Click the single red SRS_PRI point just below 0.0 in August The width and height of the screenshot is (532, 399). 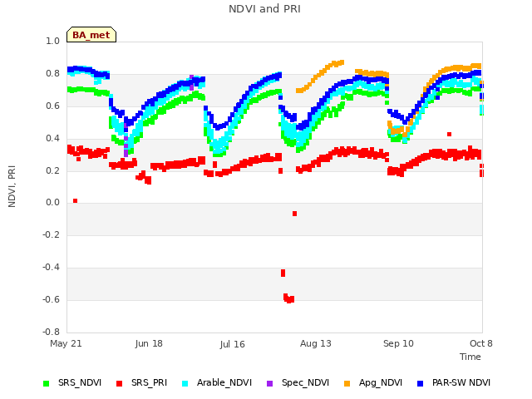pos(294,214)
